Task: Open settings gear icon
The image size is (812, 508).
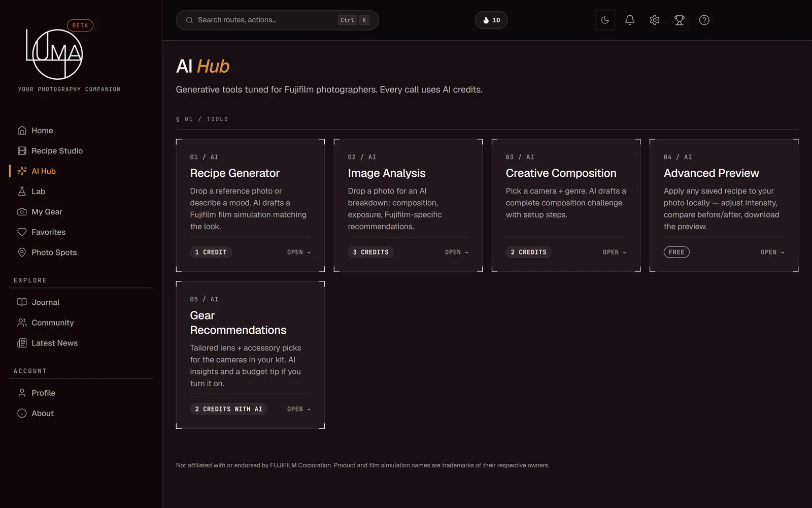Action: tap(655, 20)
